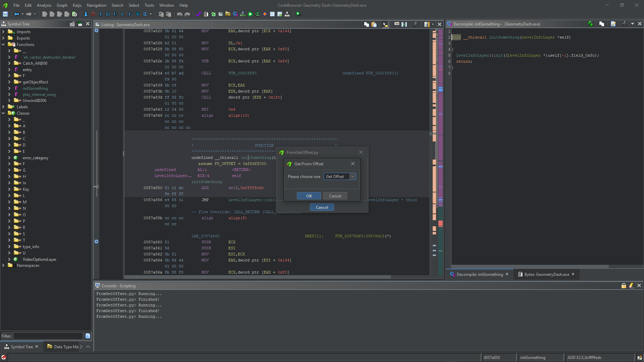Click the Undo arrow in the toolbar
This screenshot has height=362, width=644.
pos(180,14)
